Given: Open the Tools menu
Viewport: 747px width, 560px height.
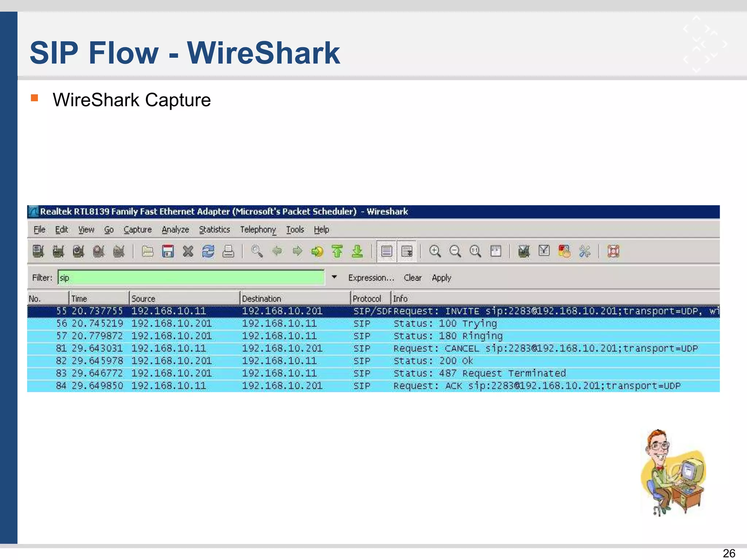Looking at the screenshot, I should [295, 230].
